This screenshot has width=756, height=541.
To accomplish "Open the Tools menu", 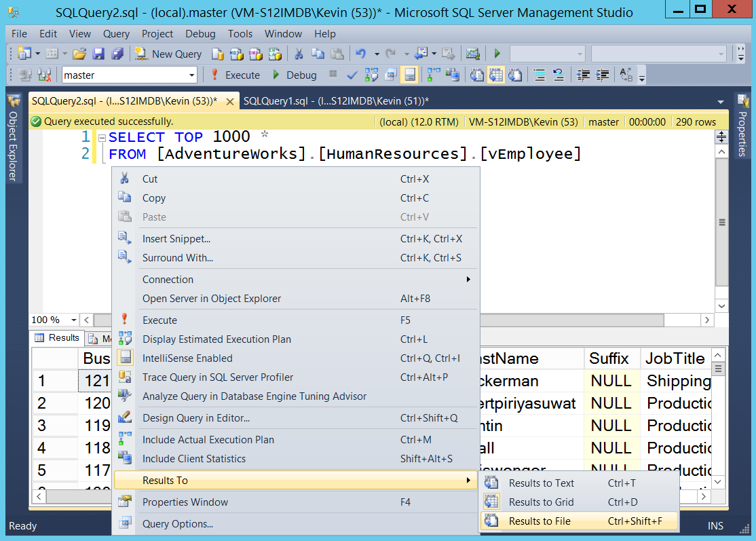I will (240, 34).
